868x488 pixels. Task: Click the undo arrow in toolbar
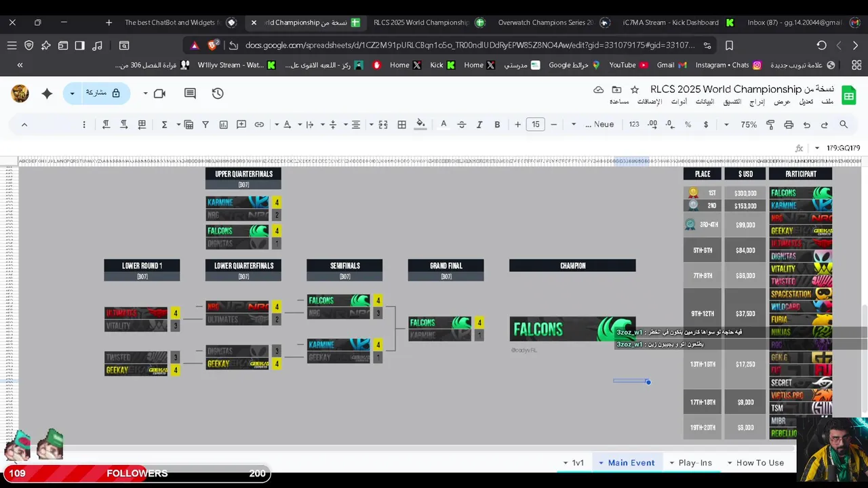click(806, 125)
